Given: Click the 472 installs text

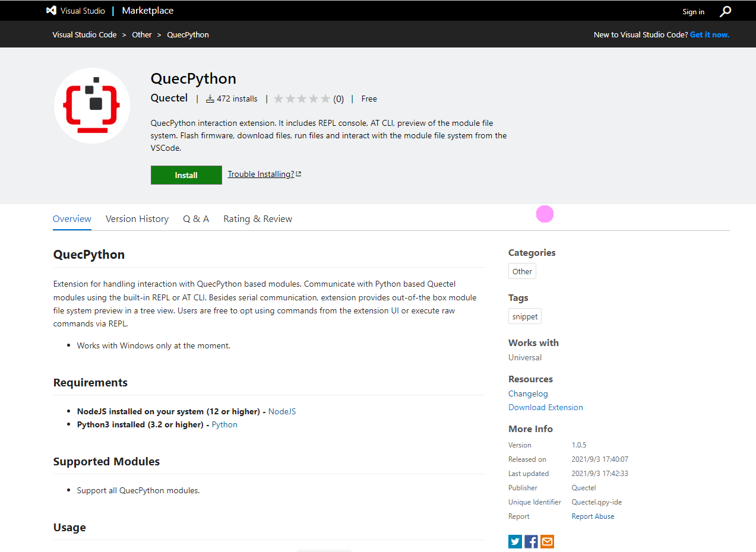Looking at the screenshot, I should 237,99.
